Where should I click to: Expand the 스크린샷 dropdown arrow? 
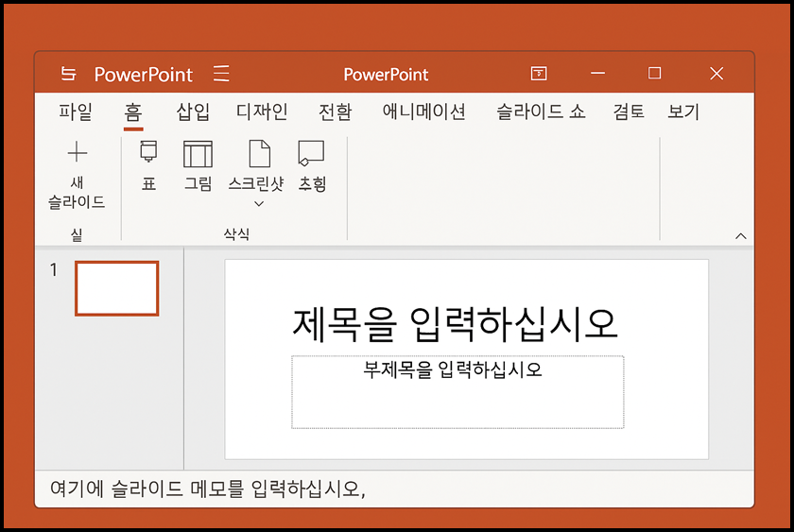pos(259,204)
